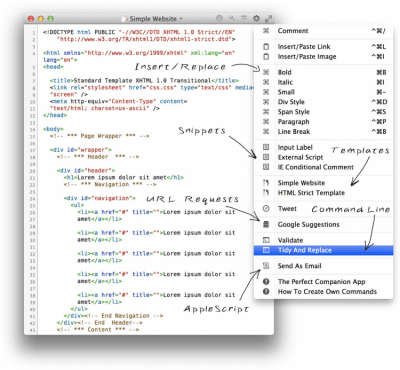Viewport: 400px width, 370px height.
Task: Open the Simple Website title dropdown
Action: click(x=153, y=19)
